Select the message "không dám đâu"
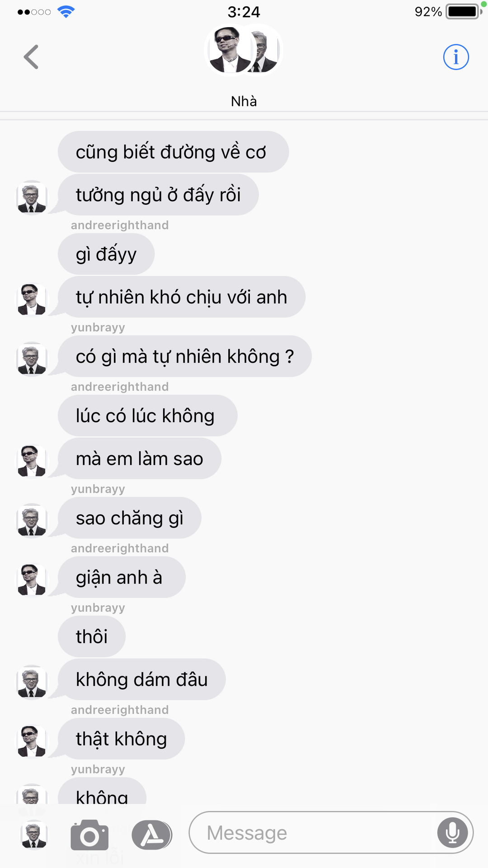The height and width of the screenshot is (868, 488). tap(141, 679)
